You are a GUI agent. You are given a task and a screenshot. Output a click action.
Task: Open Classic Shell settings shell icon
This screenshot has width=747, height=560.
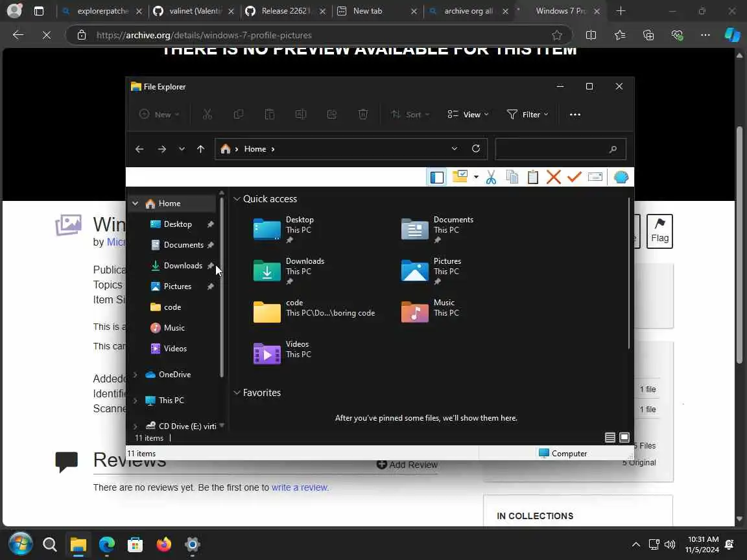click(x=621, y=177)
